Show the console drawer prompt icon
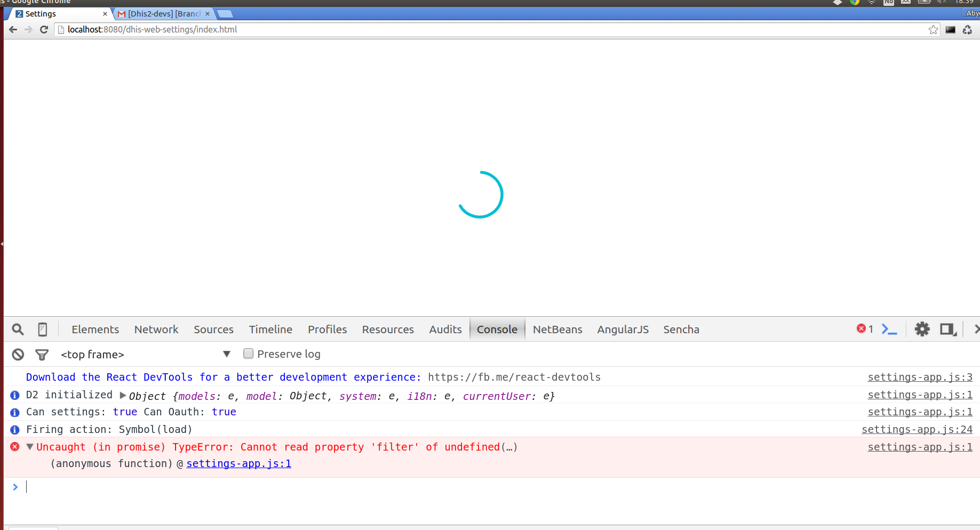The height and width of the screenshot is (530, 980). click(x=889, y=330)
